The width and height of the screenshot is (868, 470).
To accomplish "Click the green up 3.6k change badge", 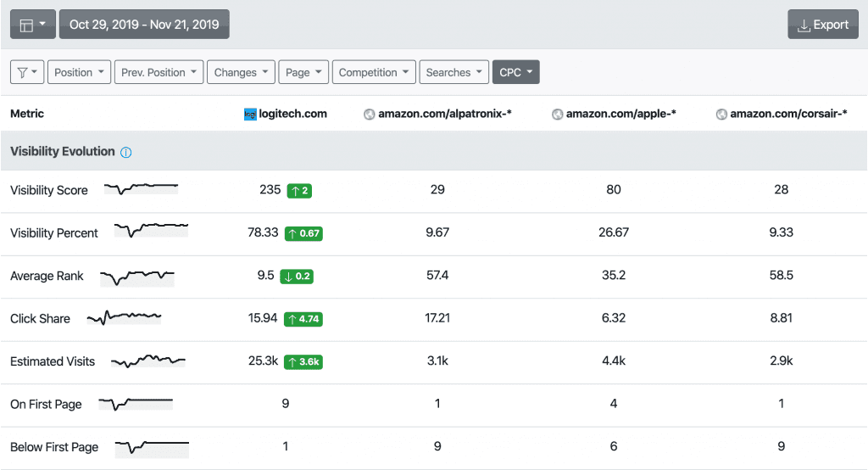I will [x=303, y=361].
